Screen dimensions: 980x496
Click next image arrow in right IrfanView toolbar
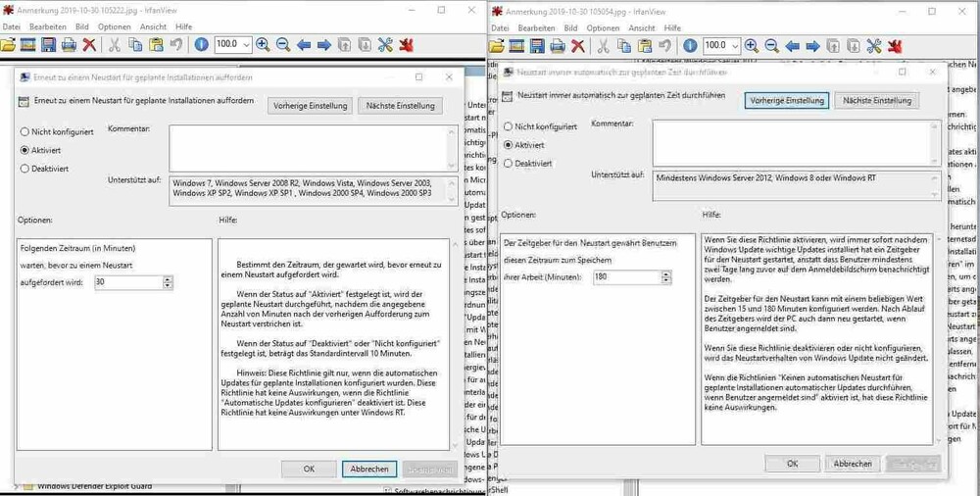point(812,45)
